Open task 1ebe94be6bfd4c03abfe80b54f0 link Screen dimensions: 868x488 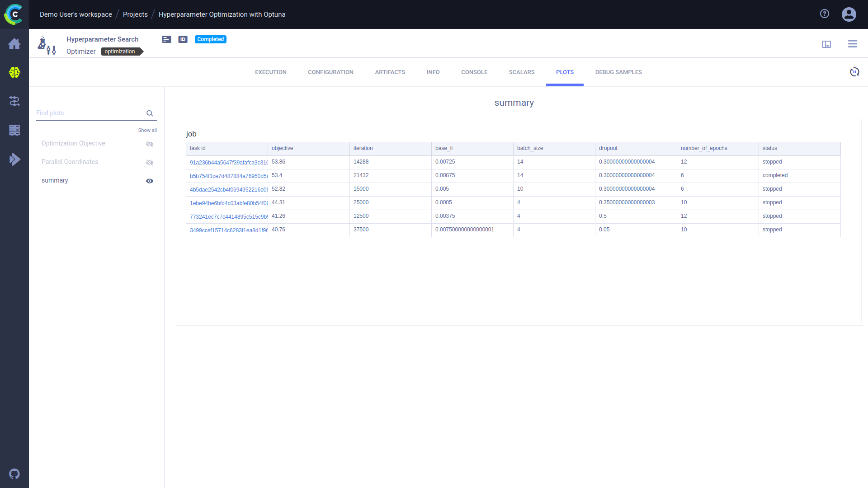pyautogui.click(x=229, y=203)
